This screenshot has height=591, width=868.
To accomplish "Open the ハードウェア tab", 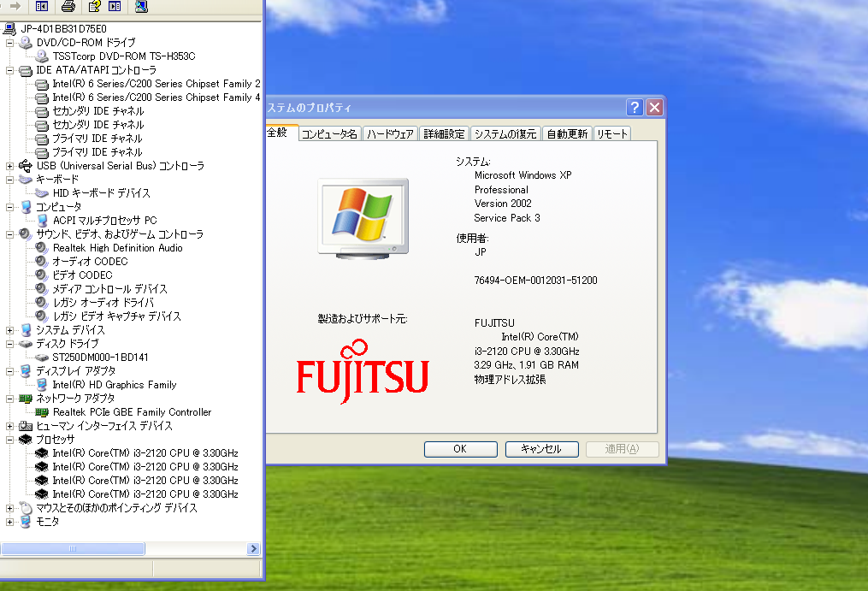I will (390, 133).
